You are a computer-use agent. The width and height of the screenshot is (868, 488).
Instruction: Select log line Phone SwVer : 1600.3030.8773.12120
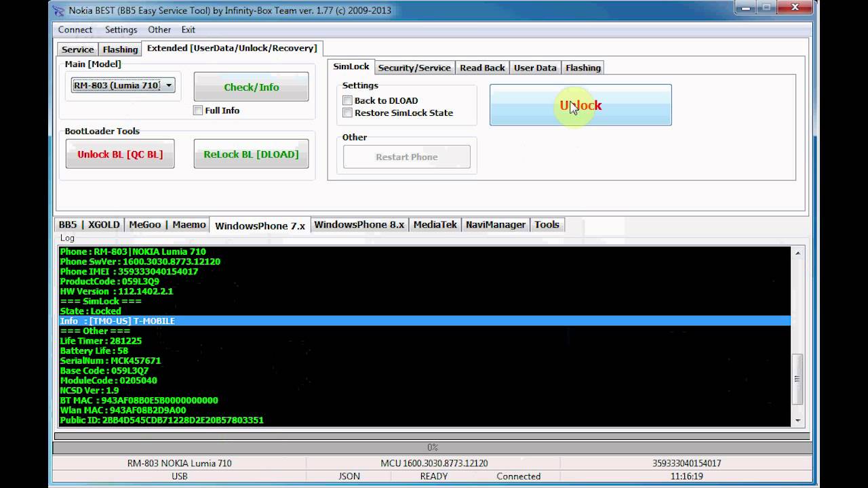click(140, 262)
